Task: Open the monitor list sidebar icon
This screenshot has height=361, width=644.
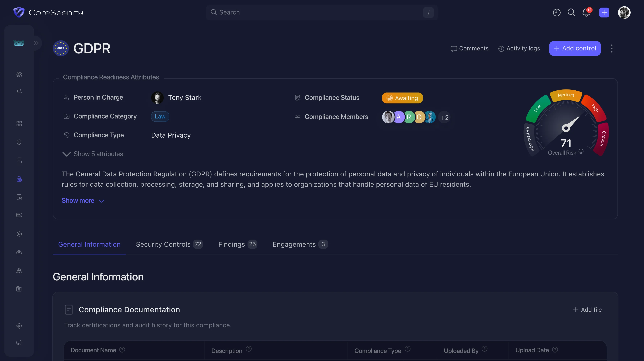Action: (19, 216)
